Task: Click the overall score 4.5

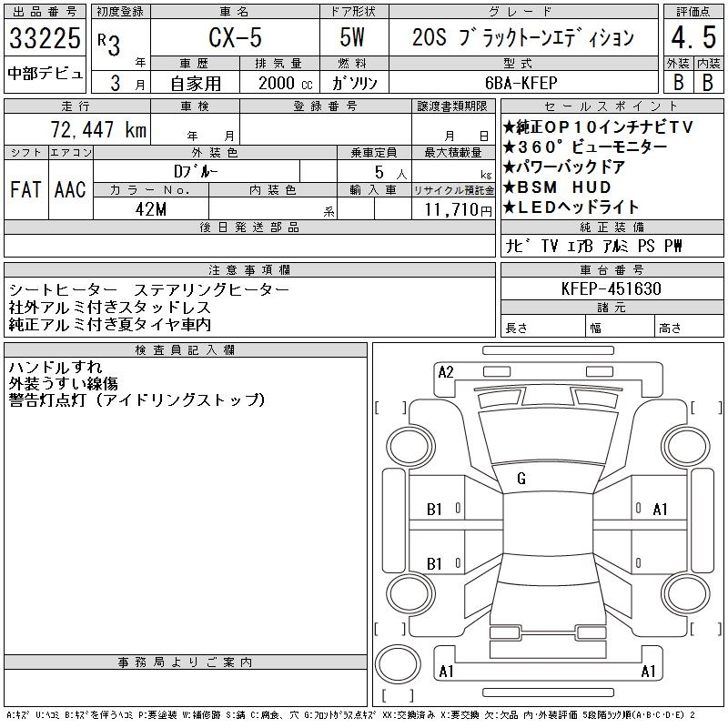Action: click(693, 37)
